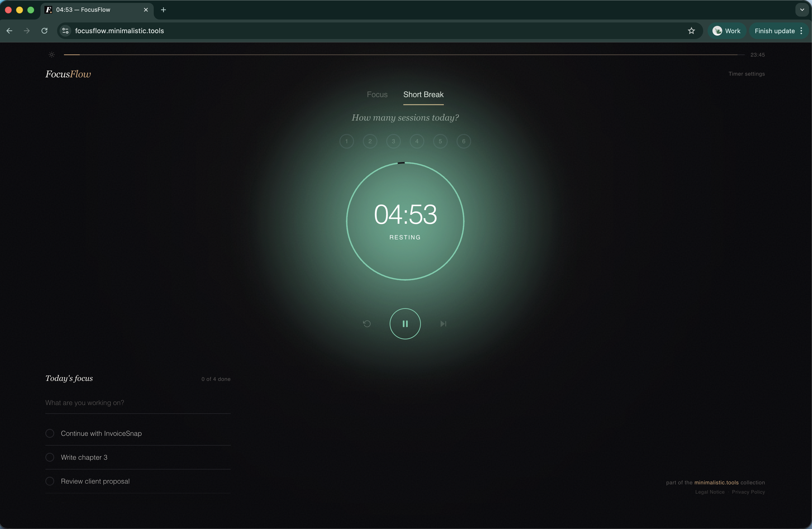
Task: Pause the running break timer
Action: (x=405, y=324)
